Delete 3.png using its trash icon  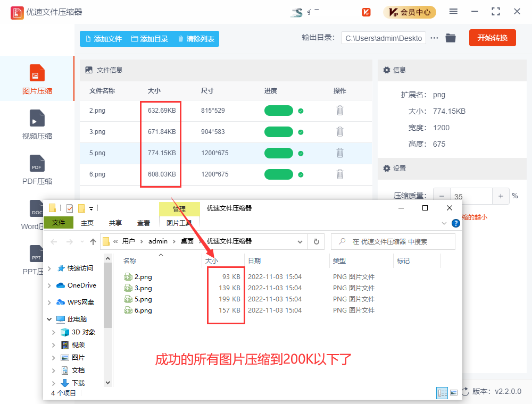[339, 132]
